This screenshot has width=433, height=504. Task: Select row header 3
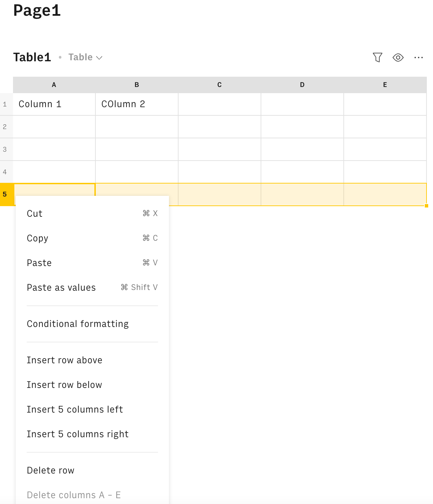5,149
